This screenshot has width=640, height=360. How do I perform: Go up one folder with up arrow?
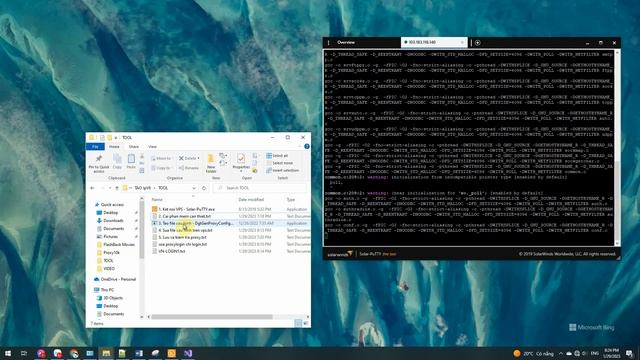pos(117,188)
